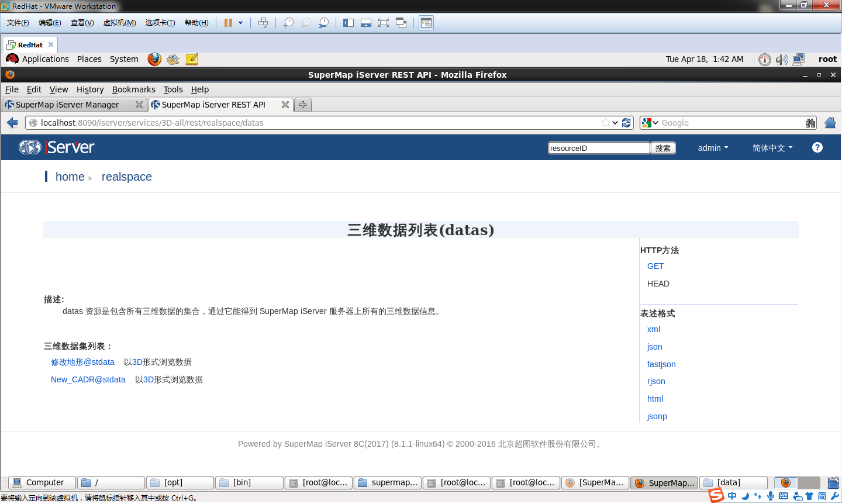The image size is (842, 504).
Task: Open the volume control in GNOME panel
Action: point(782,59)
